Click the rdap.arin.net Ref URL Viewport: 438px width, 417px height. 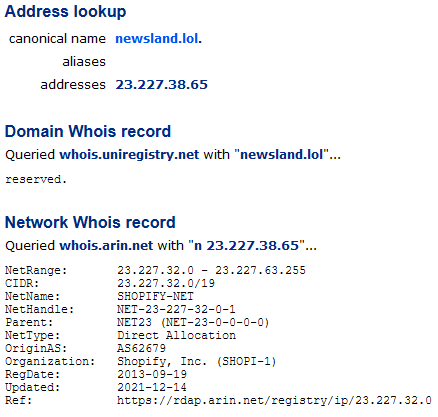275,400
